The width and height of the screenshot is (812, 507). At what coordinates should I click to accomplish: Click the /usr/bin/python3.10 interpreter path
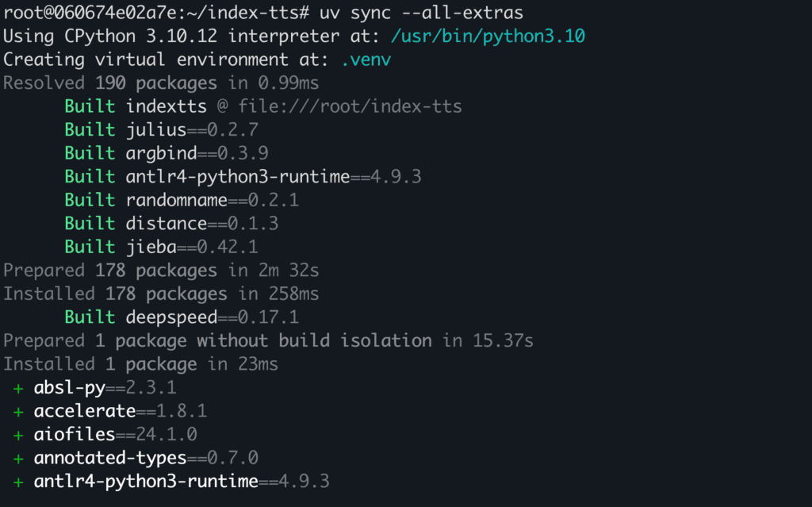488,36
